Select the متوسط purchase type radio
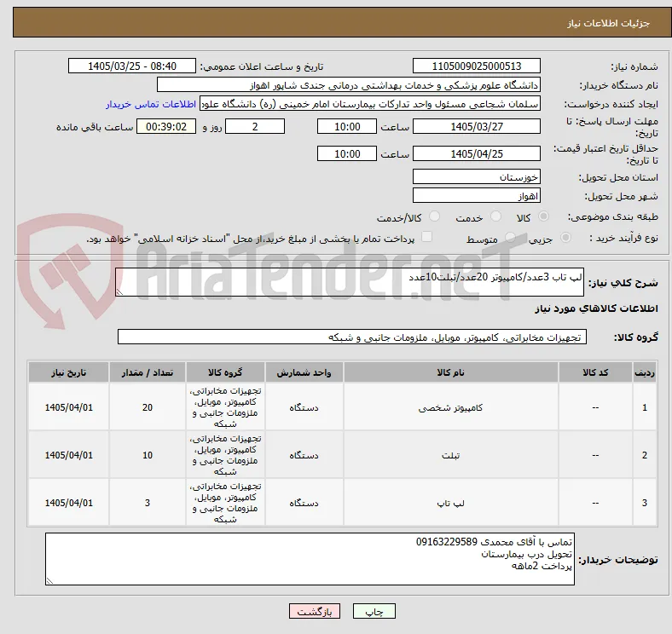Viewport: 672px width, 634px height. pyautogui.click(x=510, y=238)
